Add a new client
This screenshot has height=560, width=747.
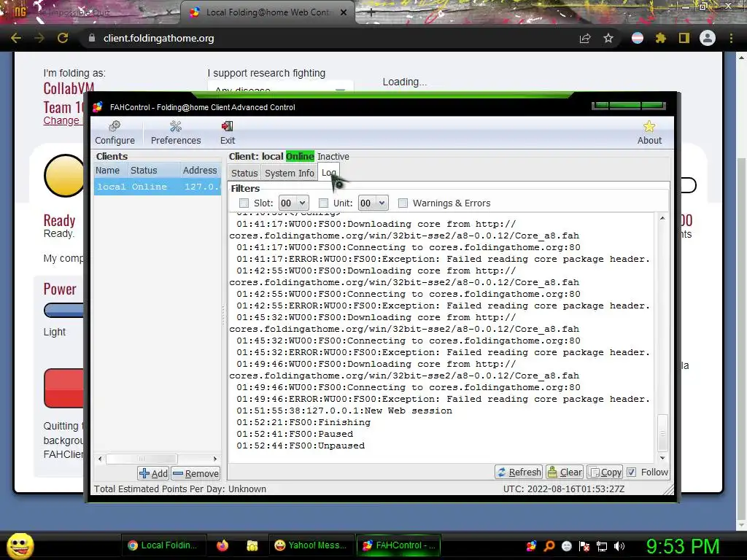(x=153, y=473)
